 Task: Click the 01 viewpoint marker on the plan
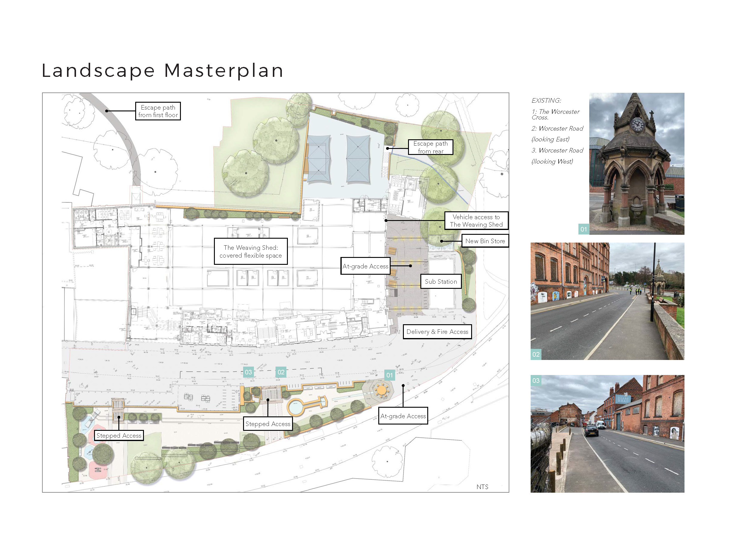coord(389,375)
